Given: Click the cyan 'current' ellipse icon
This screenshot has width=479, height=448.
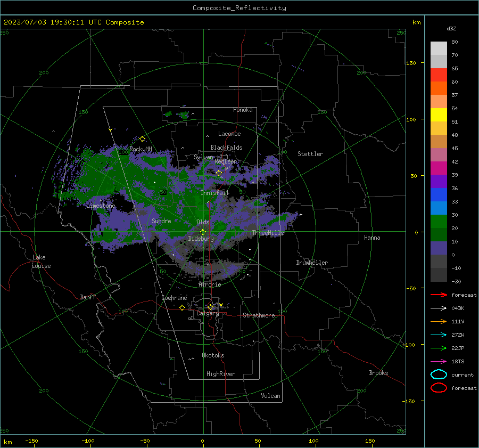Looking at the screenshot, I should pos(439,374).
